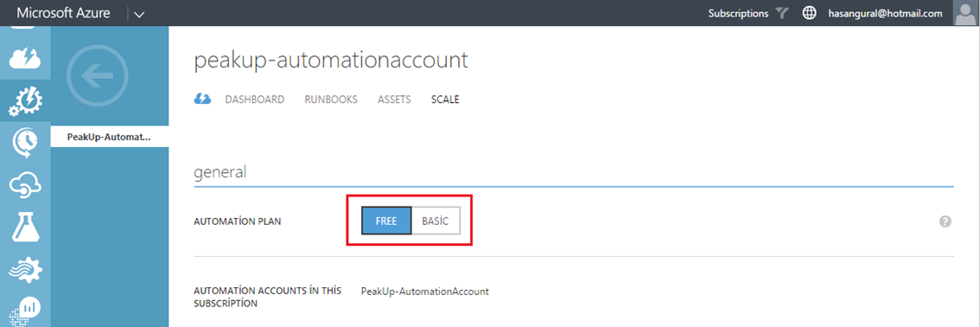Image resolution: width=980 pixels, height=327 pixels.
Task: Open the globe language icon
Action: 810,13
